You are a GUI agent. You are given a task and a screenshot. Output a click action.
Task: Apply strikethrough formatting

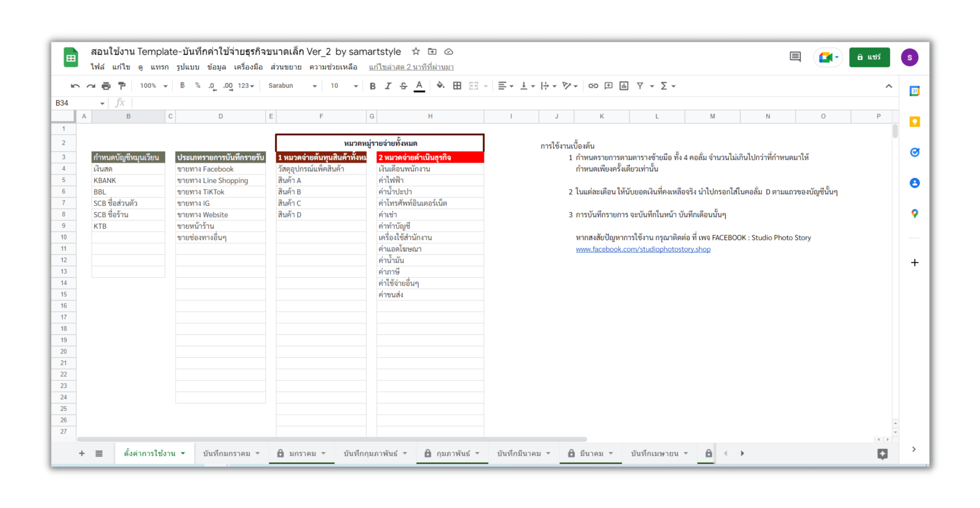click(403, 86)
